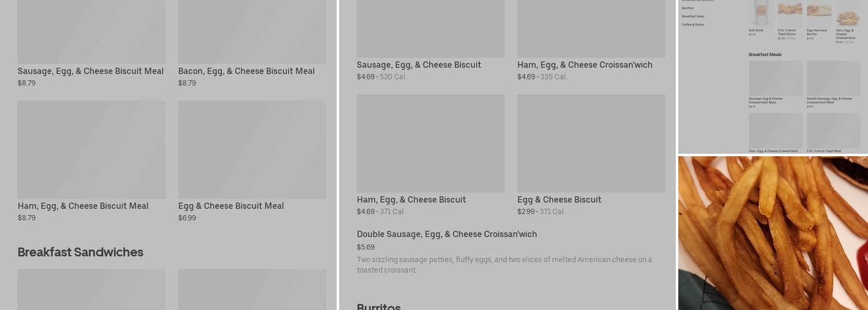Click the Egg & Cheese Biscuit Meal image
Image resolution: width=868 pixels, height=310 pixels.
tap(252, 149)
